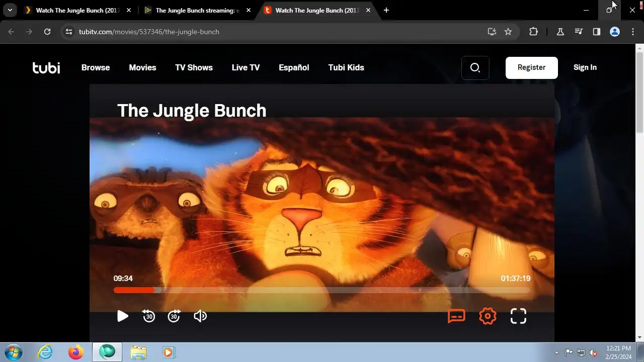Close The Jungle Bunch streaming tab
The width and height of the screenshot is (644, 362).
click(249, 10)
